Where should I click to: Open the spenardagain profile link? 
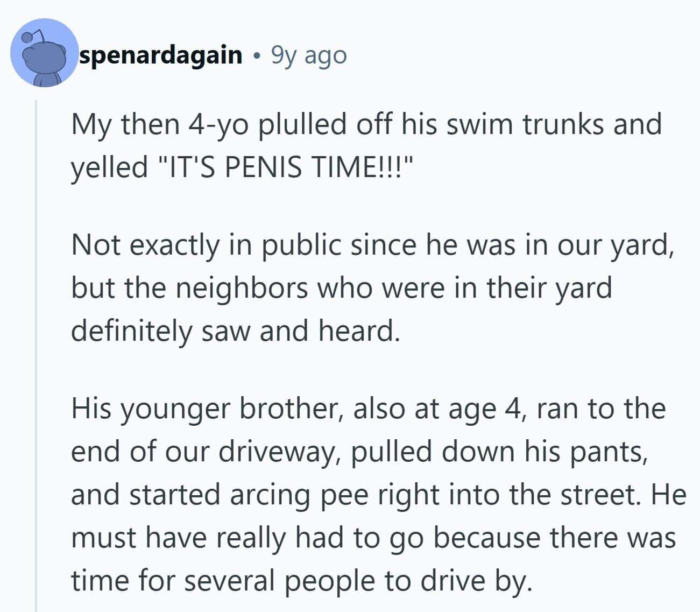(x=160, y=54)
